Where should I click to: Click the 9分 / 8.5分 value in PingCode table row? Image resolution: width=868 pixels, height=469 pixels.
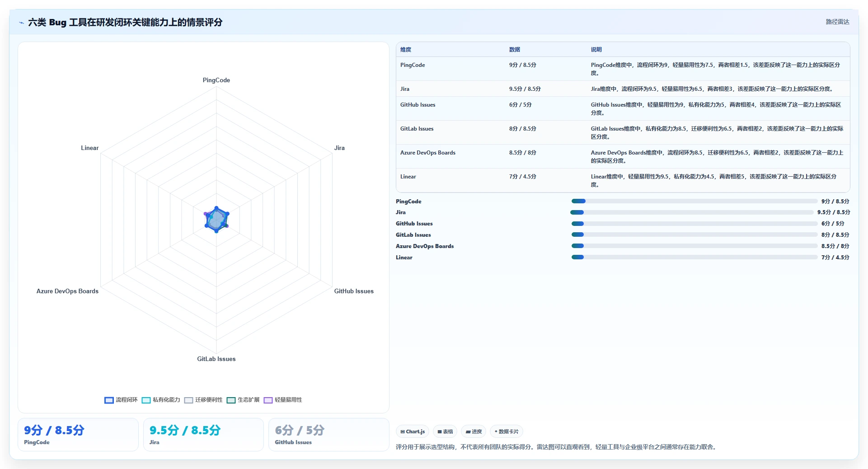(523, 65)
